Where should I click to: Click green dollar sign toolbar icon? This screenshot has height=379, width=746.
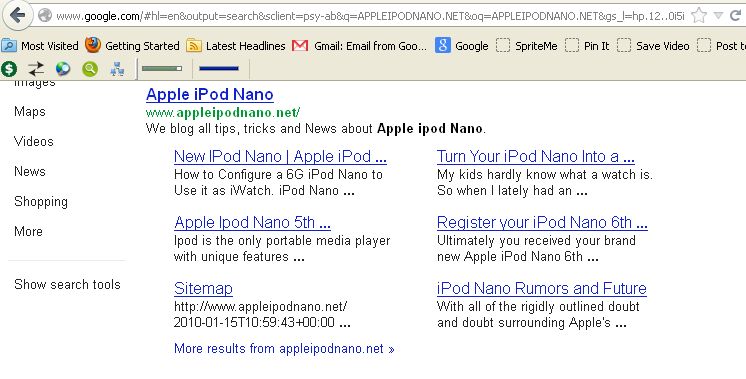click(x=9, y=69)
